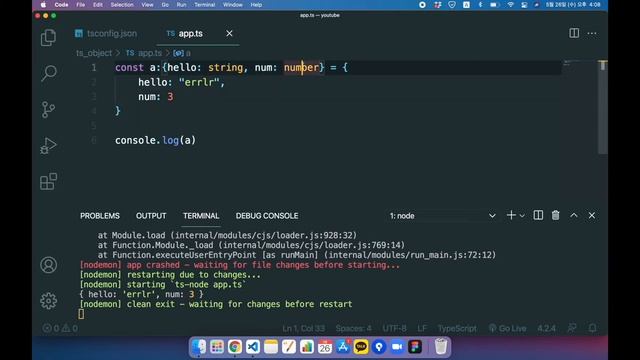Click the 'console.log(a)' line in the editor

pyautogui.click(x=155, y=140)
